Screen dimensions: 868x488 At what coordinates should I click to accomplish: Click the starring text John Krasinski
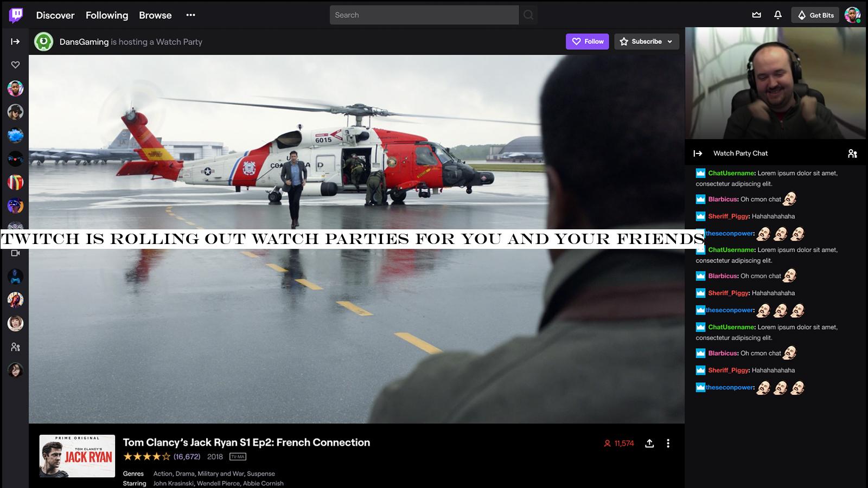coord(218,483)
